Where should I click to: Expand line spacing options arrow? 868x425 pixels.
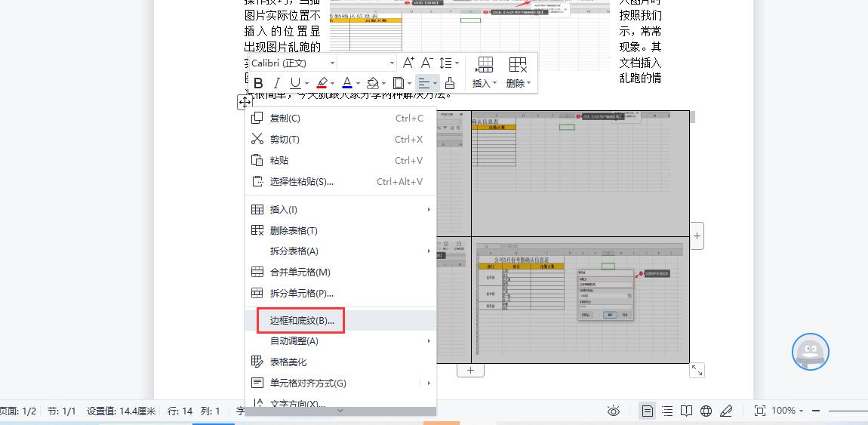point(456,63)
